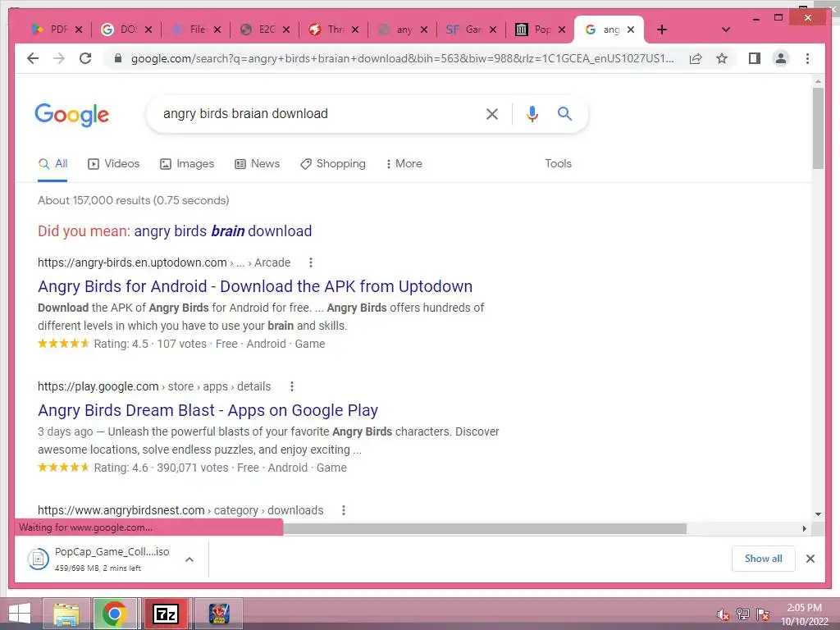The width and height of the screenshot is (840, 630).
Task: Close the downloads bar
Action: pos(810,559)
